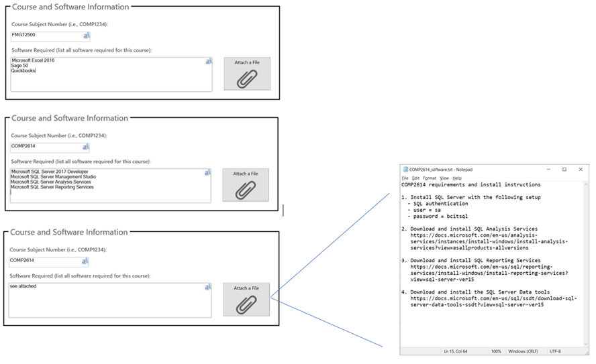The image size is (596, 364).
Task: Click the Notepad icon in the title bar
Action: point(405,170)
